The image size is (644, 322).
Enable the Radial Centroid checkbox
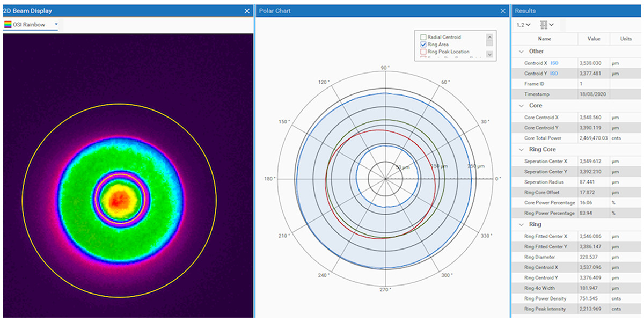[423, 38]
